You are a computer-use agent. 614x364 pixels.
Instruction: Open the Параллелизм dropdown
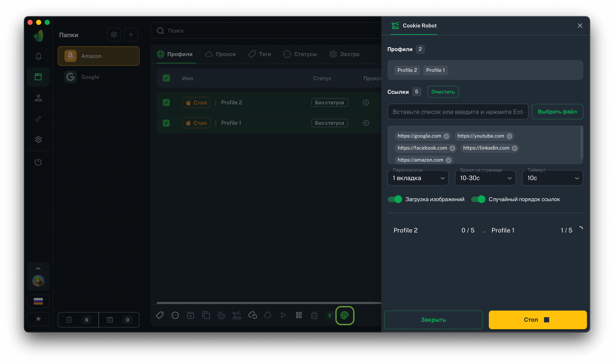[x=418, y=178]
